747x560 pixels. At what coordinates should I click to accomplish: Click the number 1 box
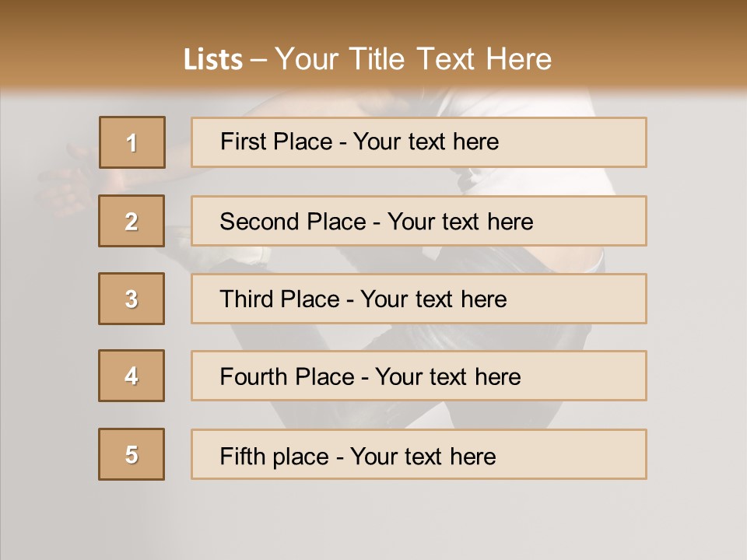point(132,142)
